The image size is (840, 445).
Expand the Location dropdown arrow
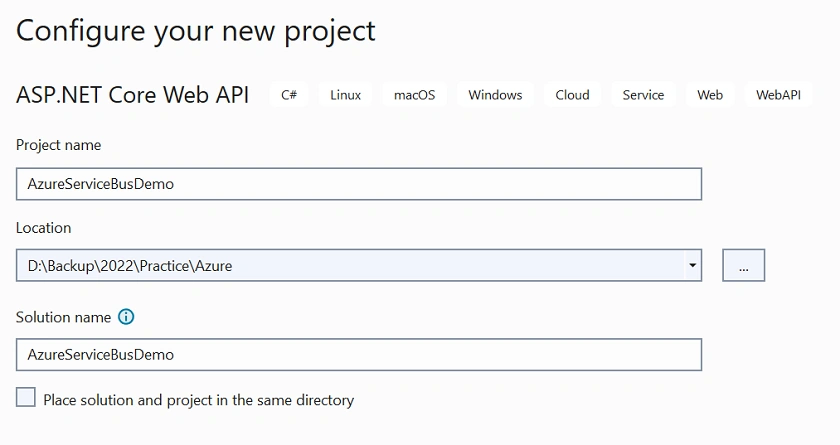point(692,265)
